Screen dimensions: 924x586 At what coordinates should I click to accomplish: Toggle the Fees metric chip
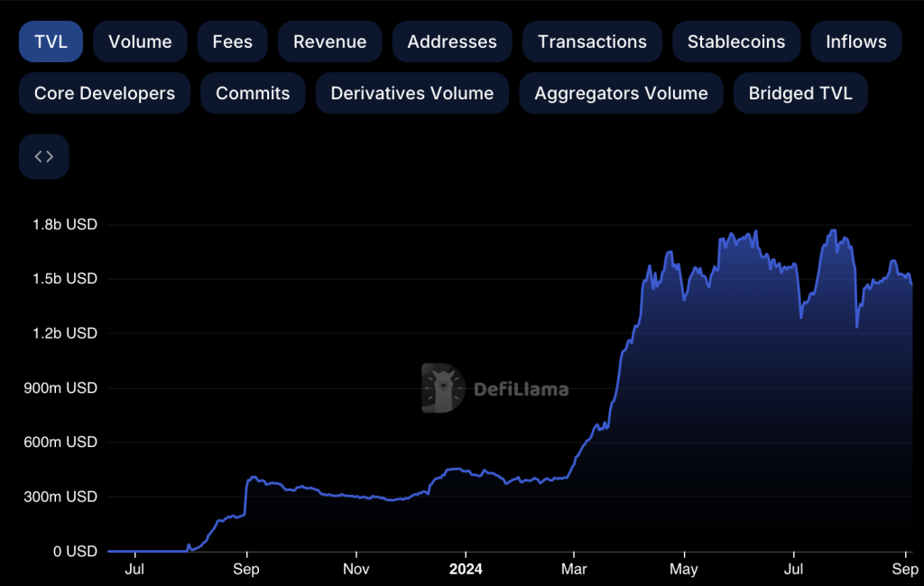coord(233,42)
